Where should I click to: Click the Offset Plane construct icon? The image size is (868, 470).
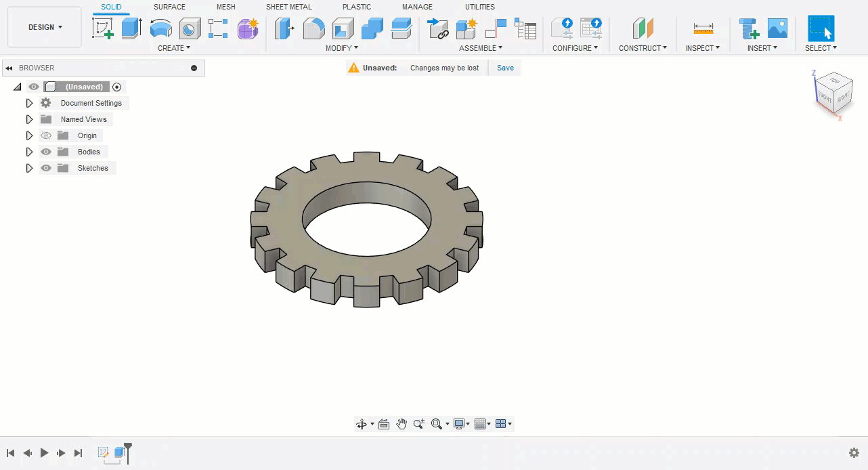pos(643,28)
